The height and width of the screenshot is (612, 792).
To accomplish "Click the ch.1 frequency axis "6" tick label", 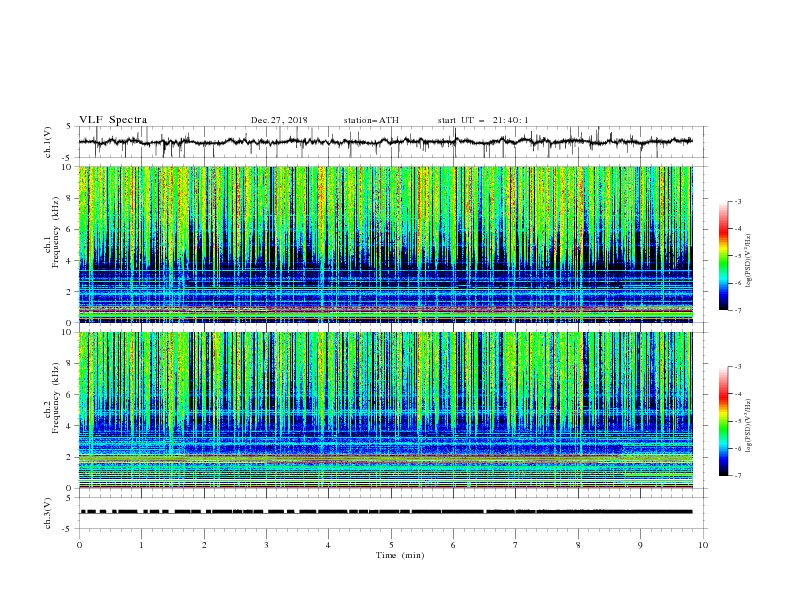I will click(x=71, y=229).
